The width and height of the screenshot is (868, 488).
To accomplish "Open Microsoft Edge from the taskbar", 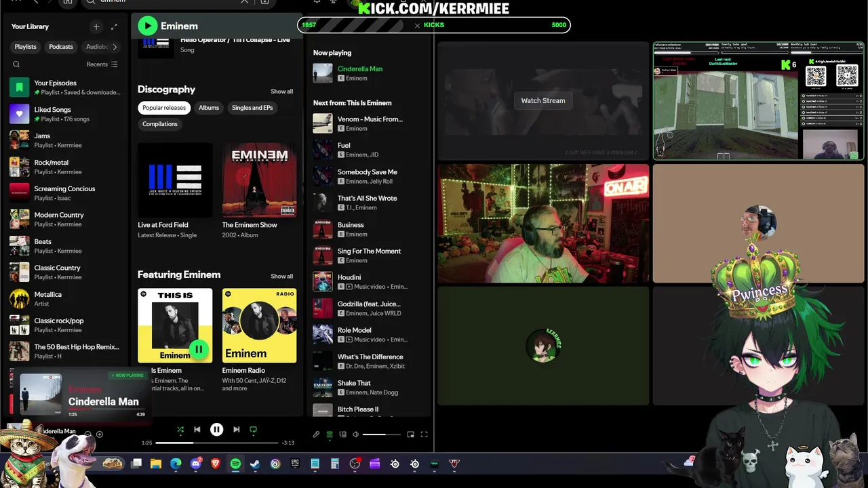I will 176,464.
